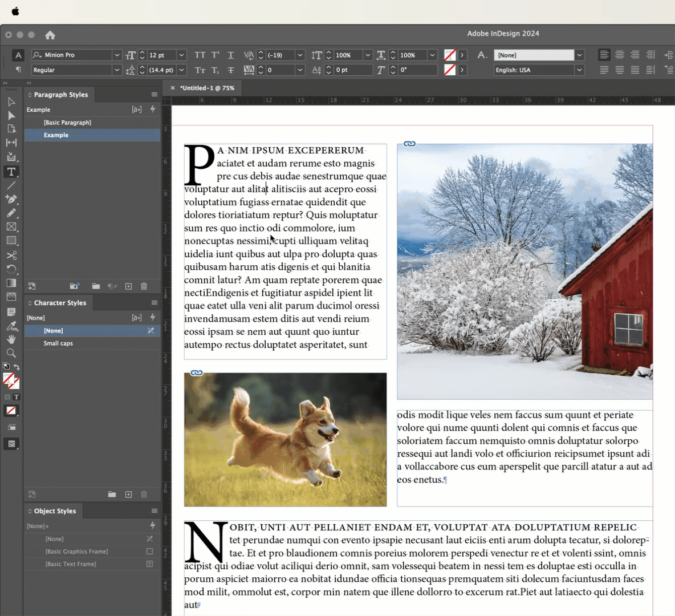Toggle Superscript formatting

point(215,55)
